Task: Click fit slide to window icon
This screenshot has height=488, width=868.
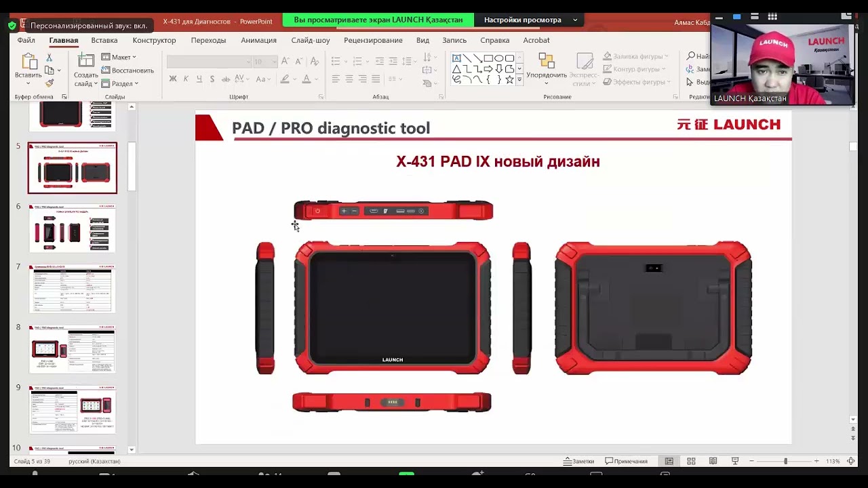Action: (x=850, y=461)
